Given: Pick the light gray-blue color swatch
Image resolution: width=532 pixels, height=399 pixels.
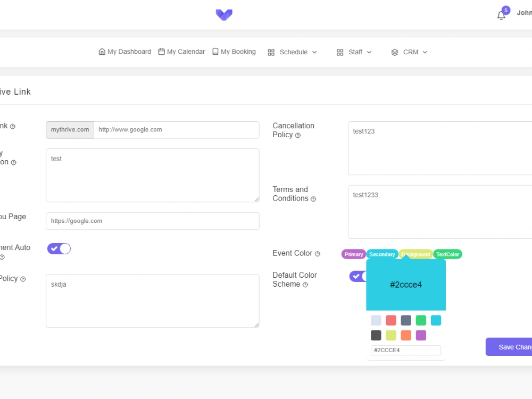Looking at the screenshot, I should pos(376,320).
